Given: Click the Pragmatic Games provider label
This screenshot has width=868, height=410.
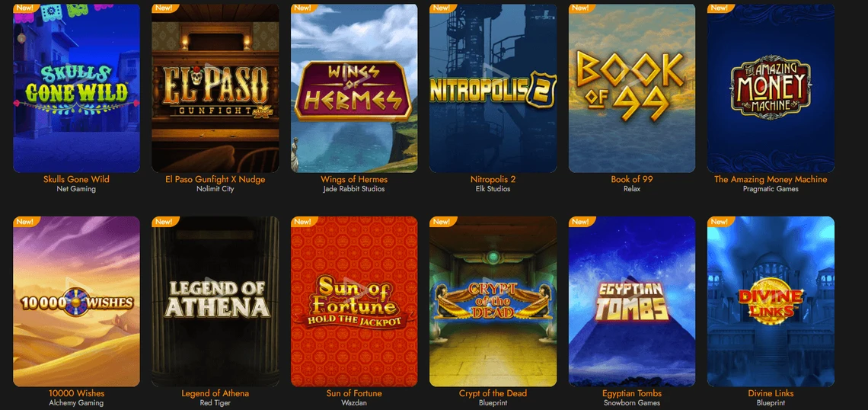Looking at the screenshot, I should click(x=771, y=189).
